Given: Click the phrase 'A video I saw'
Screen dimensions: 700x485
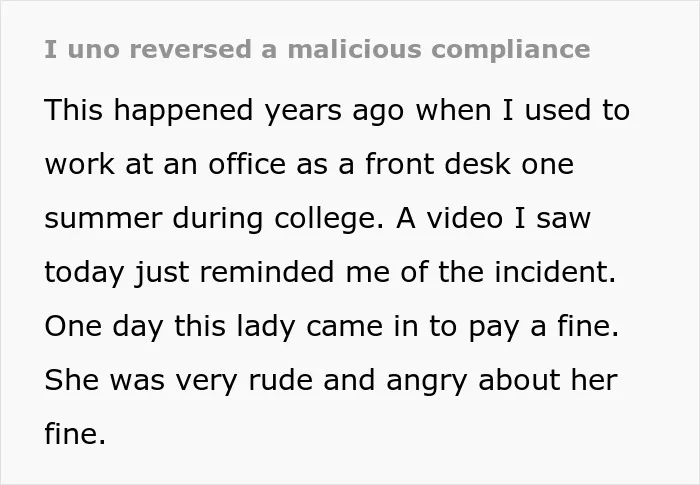Looking at the screenshot, I should 493,218.
